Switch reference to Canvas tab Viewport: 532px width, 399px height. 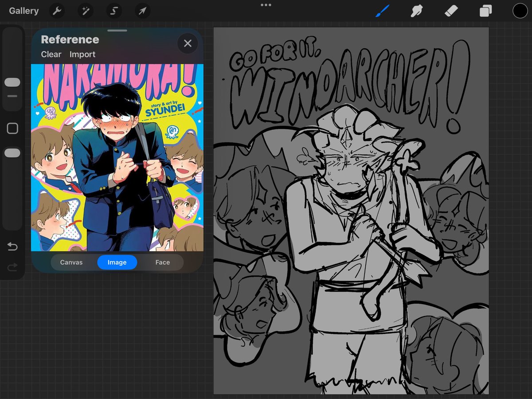pos(71,262)
